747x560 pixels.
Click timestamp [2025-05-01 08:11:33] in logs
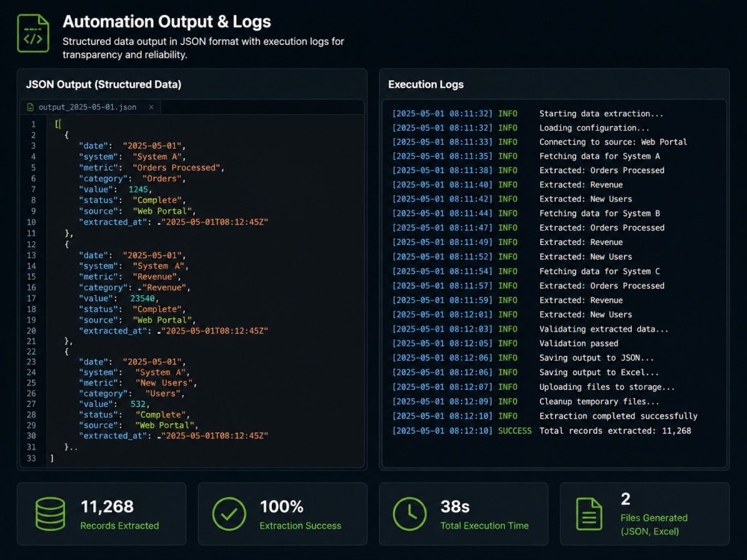pos(442,142)
